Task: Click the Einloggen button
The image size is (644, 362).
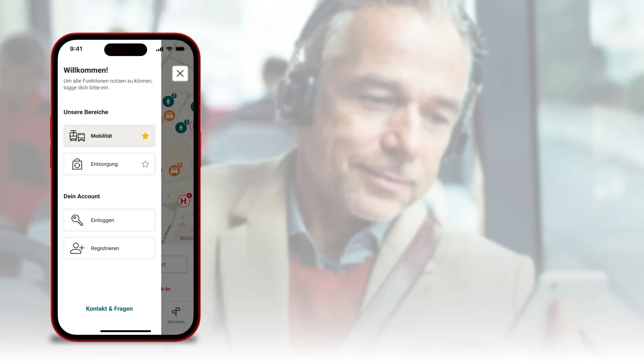Action: click(109, 220)
